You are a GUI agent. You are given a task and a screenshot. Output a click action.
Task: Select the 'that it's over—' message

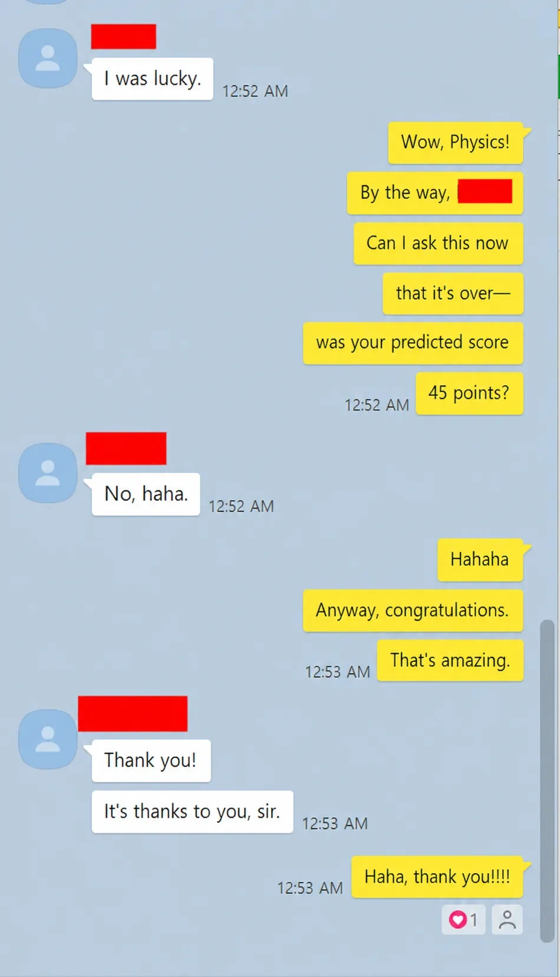(453, 293)
